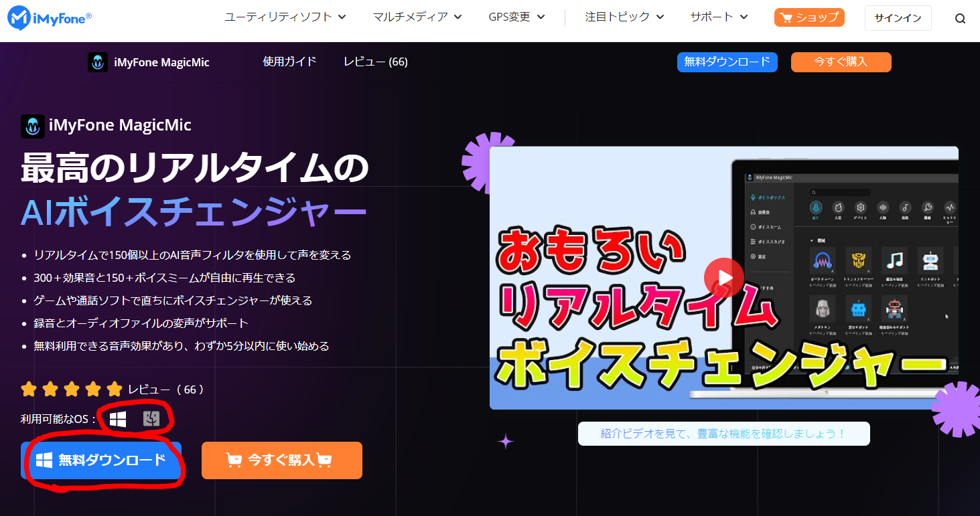The width and height of the screenshot is (980, 516).
Task: Select the Mac Finder OS icon
Action: (x=151, y=420)
